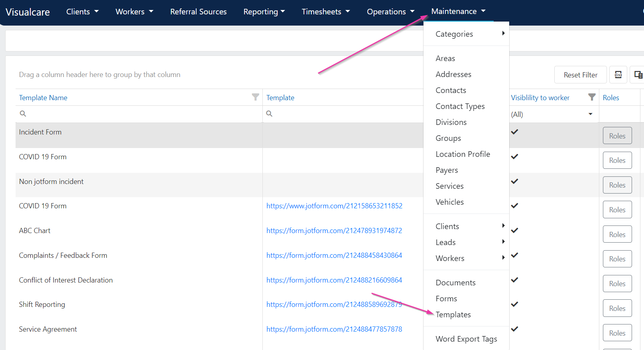Open Roles for Service Agreement
Image resolution: width=644 pixels, height=350 pixels.
click(x=617, y=333)
